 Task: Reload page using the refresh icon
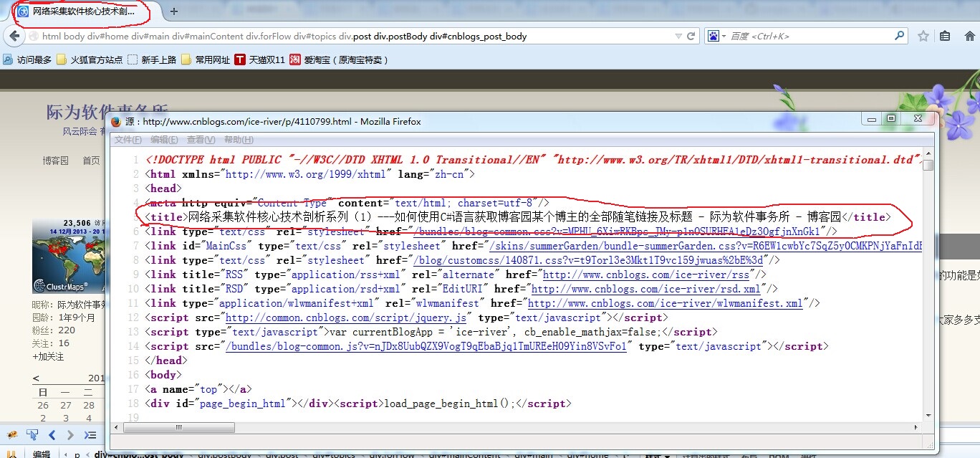pos(691,36)
